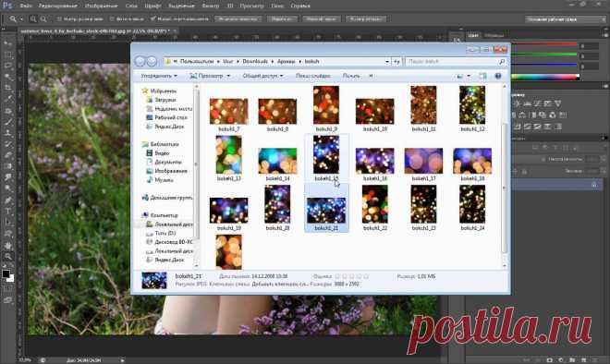This screenshot has height=364, width=610.
Task: Open the 'Изображение' menu
Action: pos(101,6)
